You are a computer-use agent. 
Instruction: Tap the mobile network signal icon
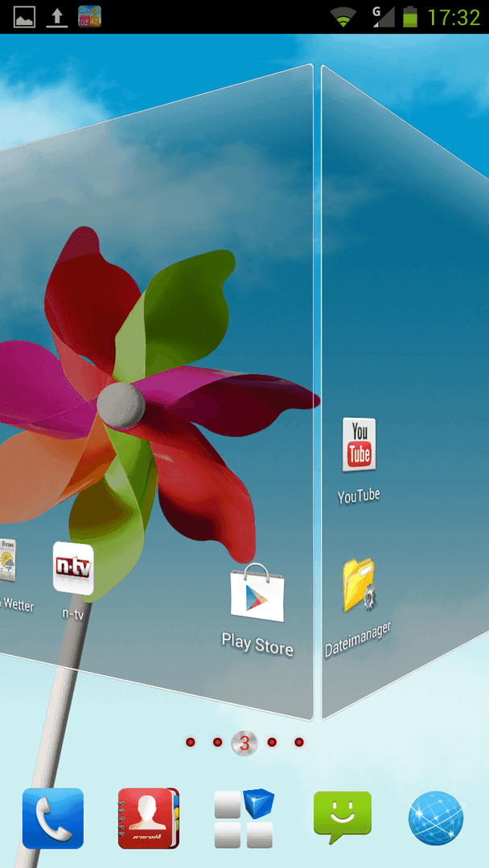pos(383,17)
